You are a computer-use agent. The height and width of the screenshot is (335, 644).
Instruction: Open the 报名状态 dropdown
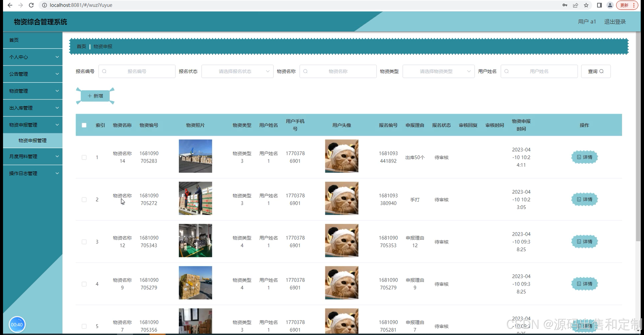pos(237,71)
